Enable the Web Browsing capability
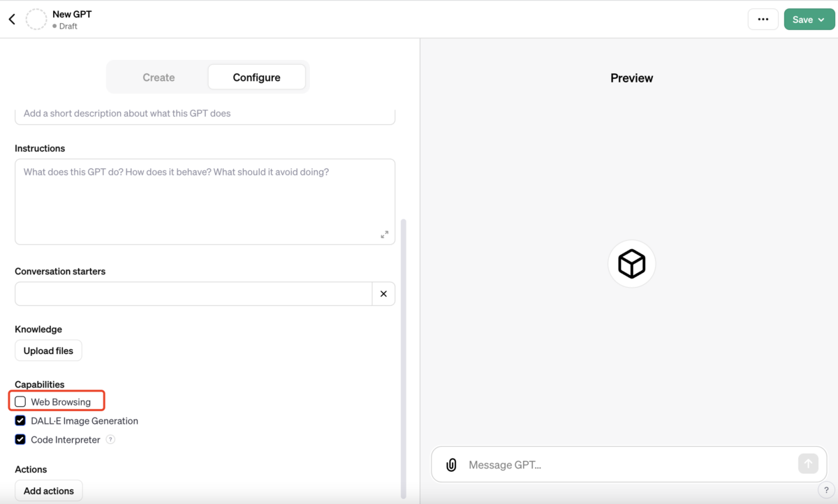The width and height of the screenshot is (838, 504). tap(20, 401)
